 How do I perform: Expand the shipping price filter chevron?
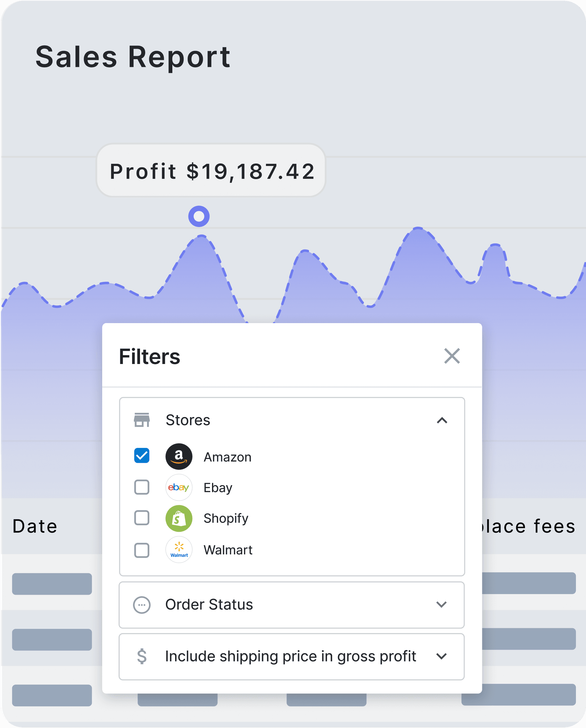(441, 656)
